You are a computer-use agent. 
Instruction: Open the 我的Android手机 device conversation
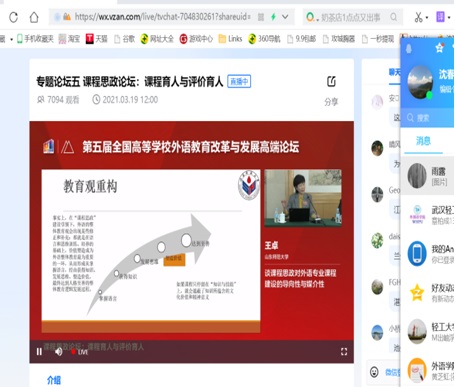(428, 254)
